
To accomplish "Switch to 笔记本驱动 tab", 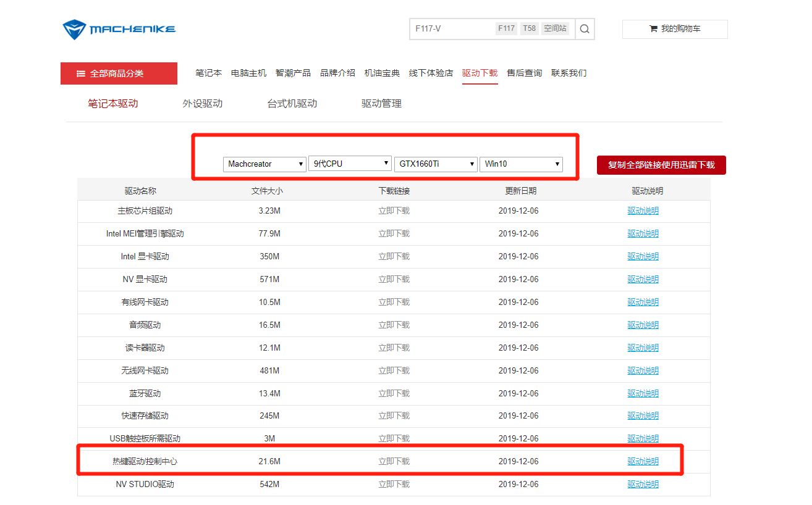I will pyautogui.click(x=113, y=104).
